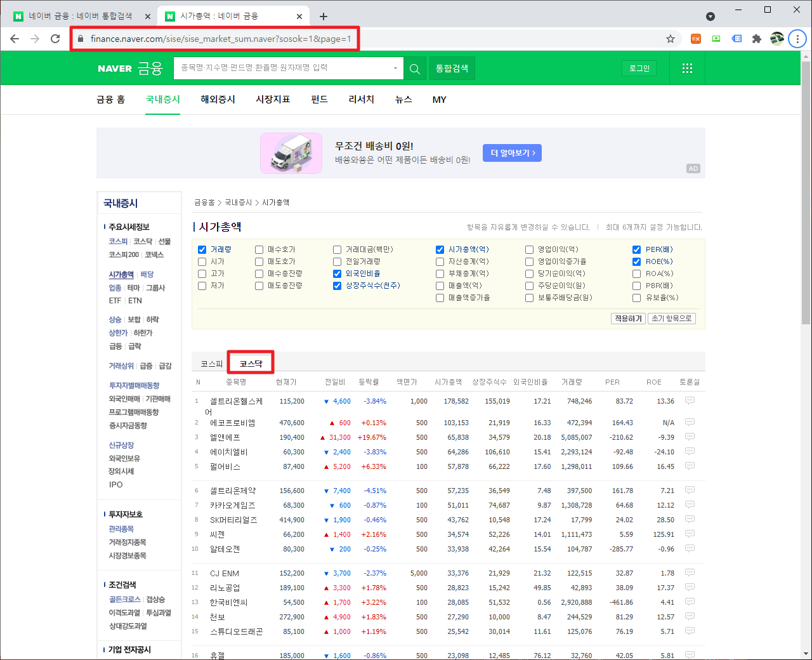Reload the page with the refresh icon
The height and width of the screenshot is (660, 812).
(x=55, y=39)
